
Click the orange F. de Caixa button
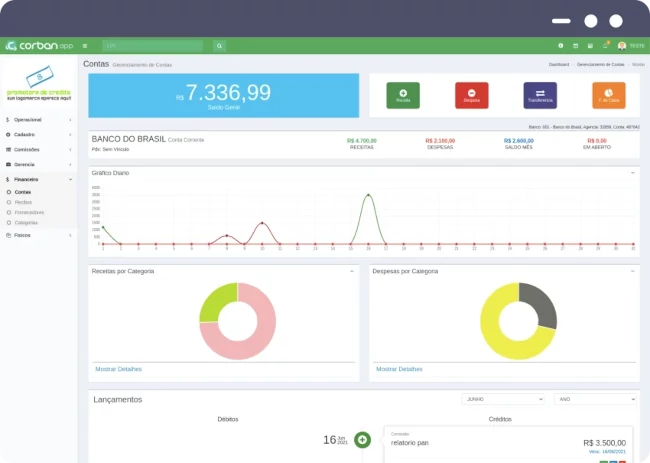608,95
